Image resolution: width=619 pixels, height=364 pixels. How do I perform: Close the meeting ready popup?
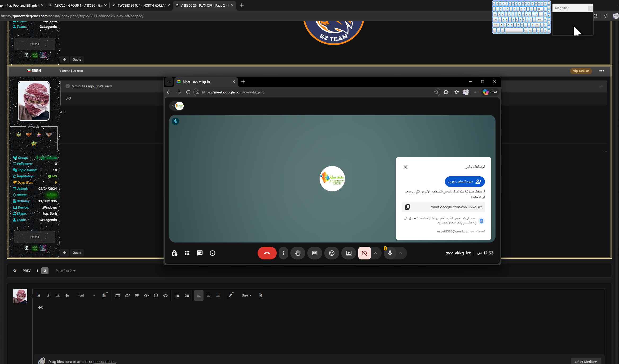point(405,167)
